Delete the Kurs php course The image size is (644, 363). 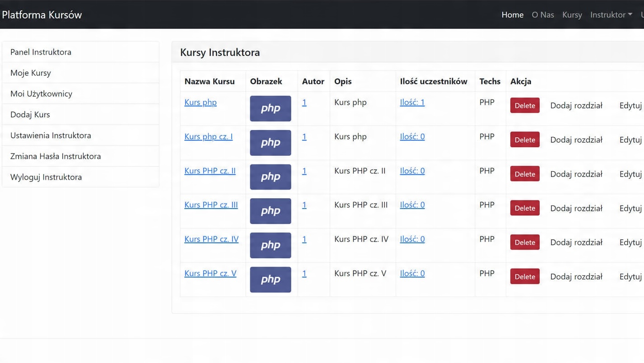pyautogui.click(x=524, y=106)
